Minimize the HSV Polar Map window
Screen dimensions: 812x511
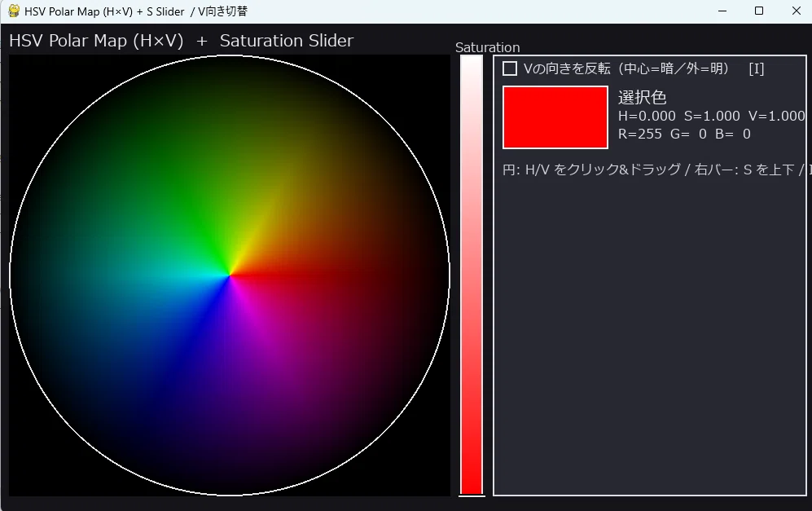pyautogui.click(x=722, y=11)
